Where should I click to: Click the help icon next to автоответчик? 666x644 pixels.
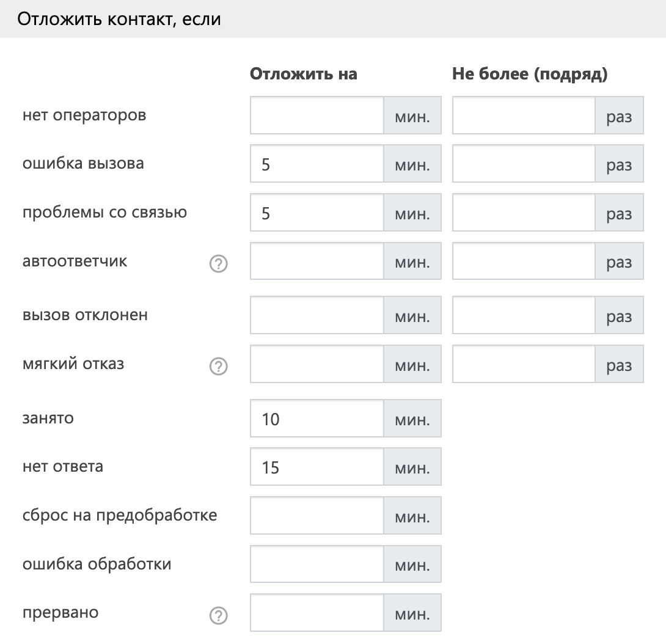click(x=218, y=263)
